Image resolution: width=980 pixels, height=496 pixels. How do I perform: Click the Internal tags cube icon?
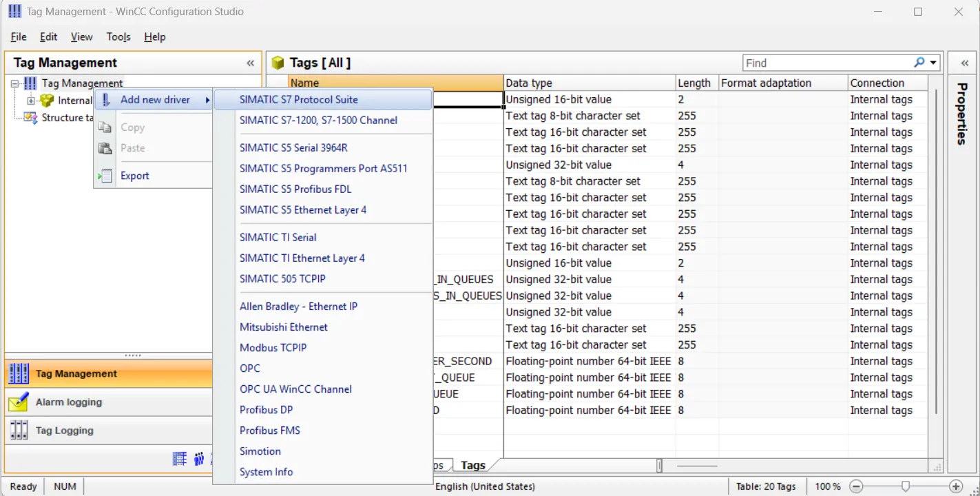[47, 101]
